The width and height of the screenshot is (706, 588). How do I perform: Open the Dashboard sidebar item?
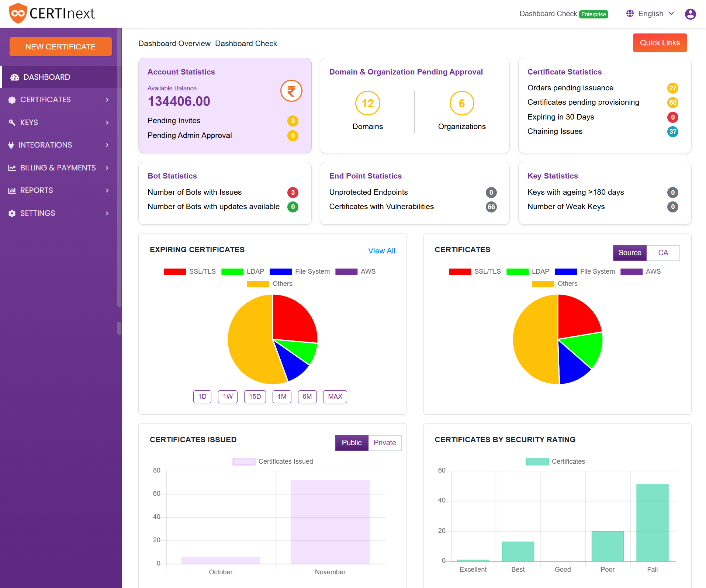(59, 77)
